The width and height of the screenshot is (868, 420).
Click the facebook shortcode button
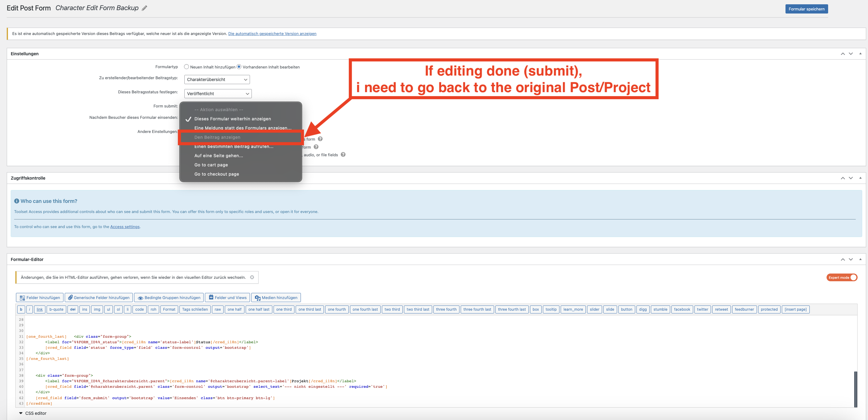click(x=682, y=309)
